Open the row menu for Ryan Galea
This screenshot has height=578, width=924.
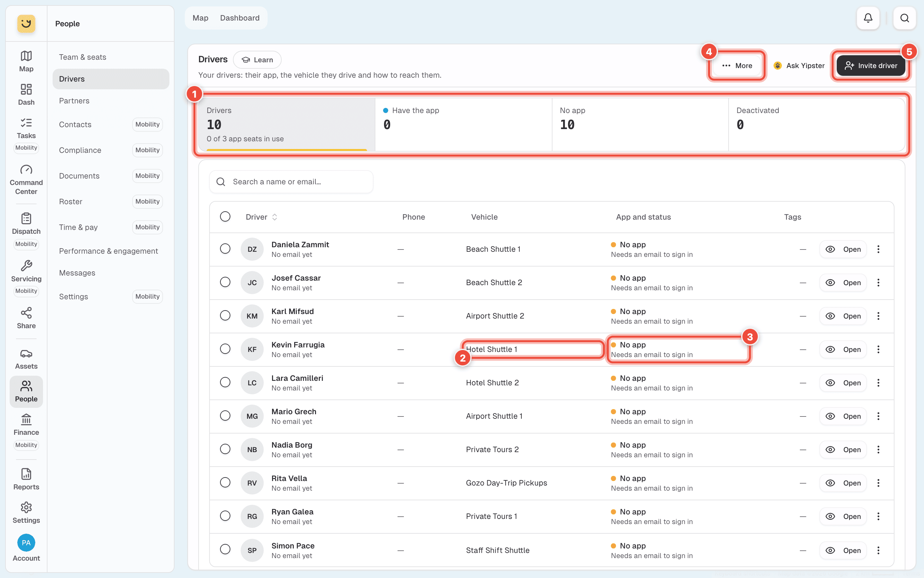click(878, 516)
